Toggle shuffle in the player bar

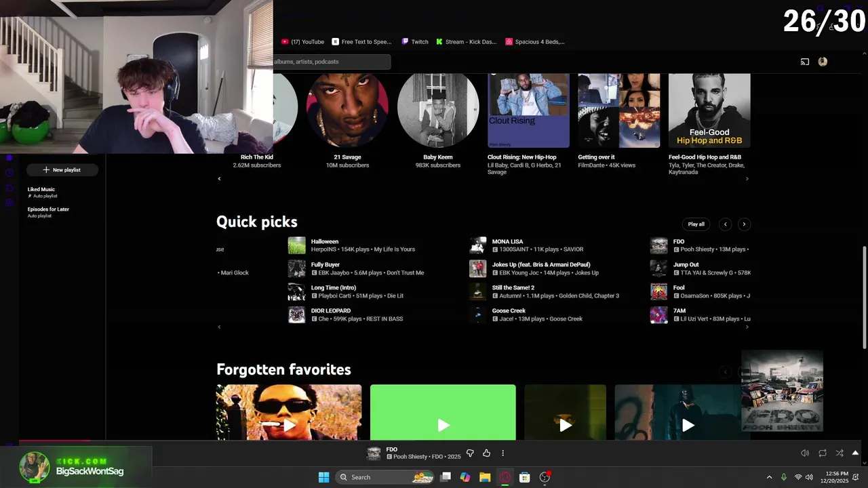840,453
